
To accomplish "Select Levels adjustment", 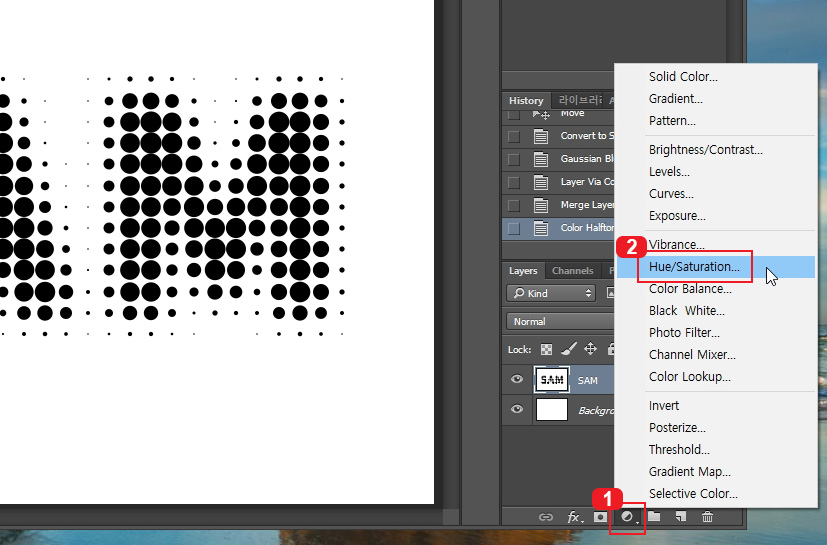I will pyautogui.click(x=669, y=172).
